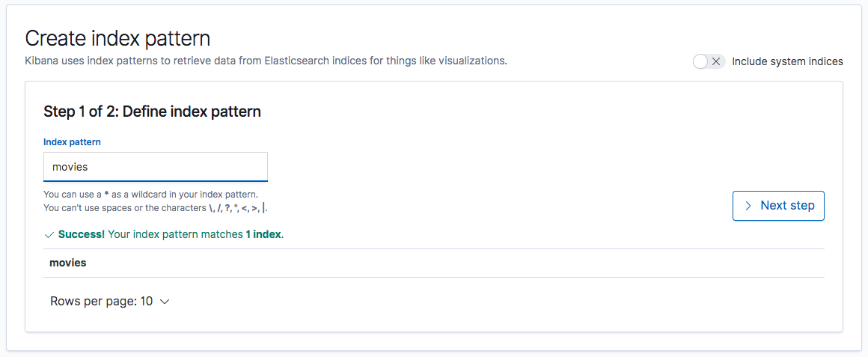The image size is (868, 357).
Task: Click the Kibana index patterns description text
Action: (x=266, y=61)
